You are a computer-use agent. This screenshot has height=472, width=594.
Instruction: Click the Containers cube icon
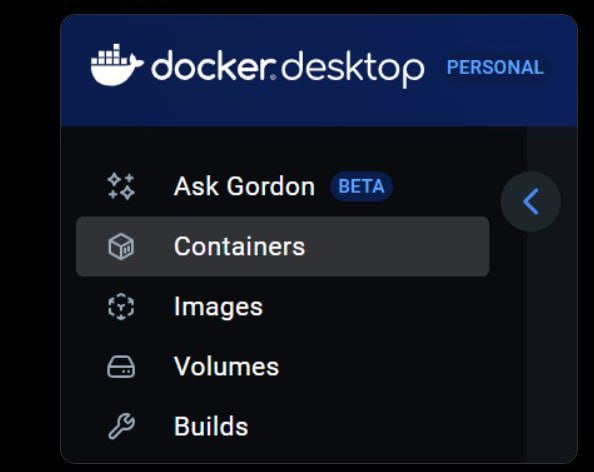(121, 247)
